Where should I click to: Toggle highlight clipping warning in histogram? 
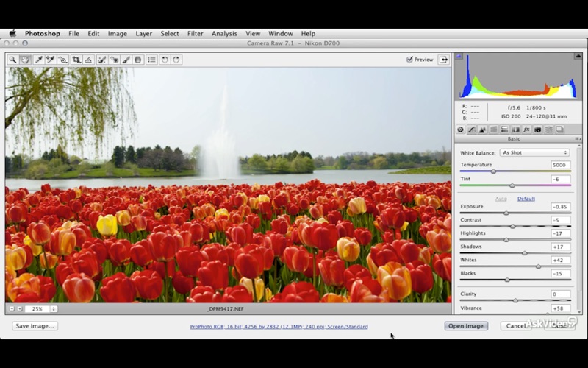pos(578,57)
